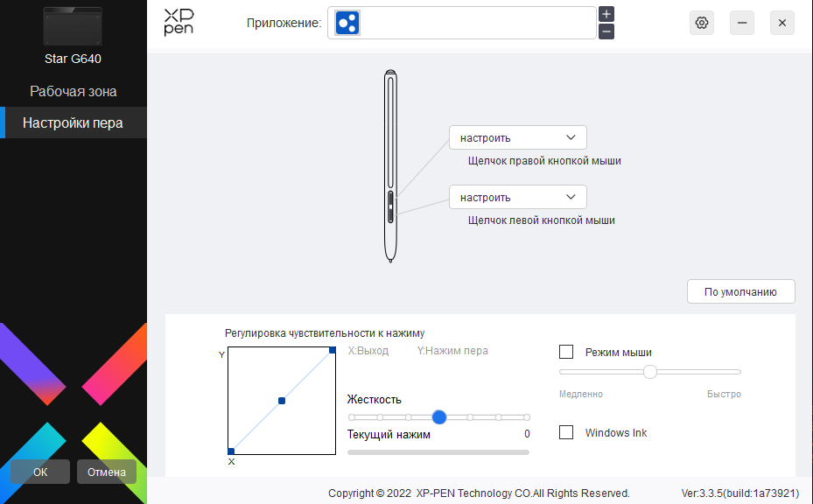This screenshot has height=504, width=813.
Task: Enable the Режим мыши checkbox
Action: [566, 352]
